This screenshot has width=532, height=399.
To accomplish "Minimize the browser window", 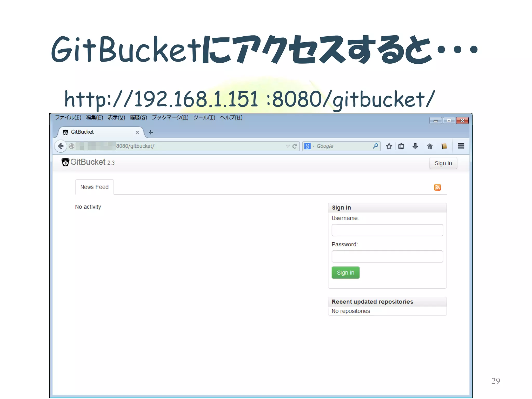I will pyautogui.click(x=436, y=121).
